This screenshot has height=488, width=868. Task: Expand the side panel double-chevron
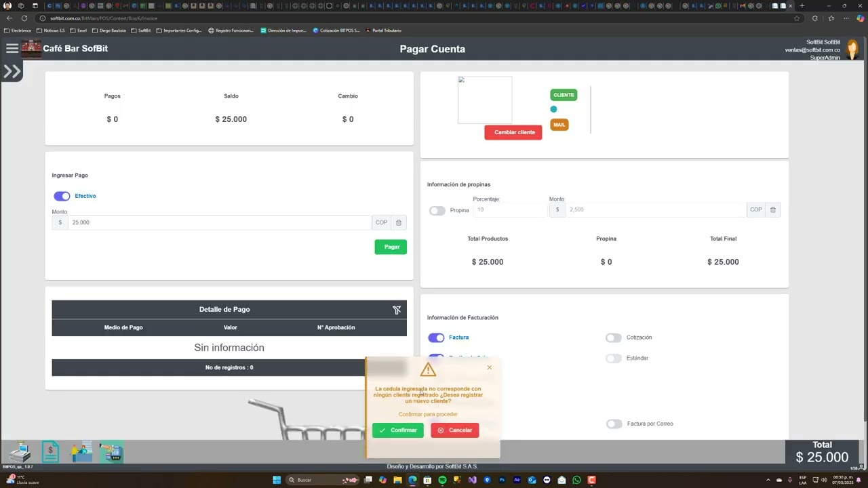click(x=12, y=71)
